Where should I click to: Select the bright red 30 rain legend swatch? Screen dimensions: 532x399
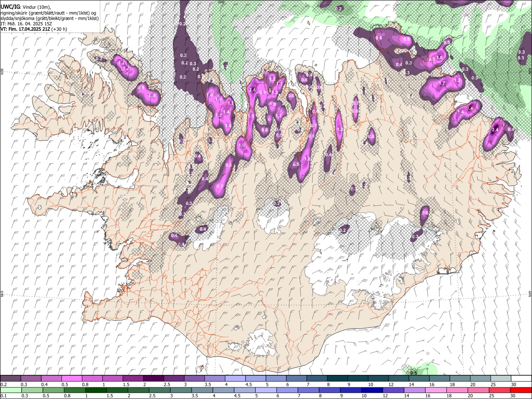[x=521, y=390]
